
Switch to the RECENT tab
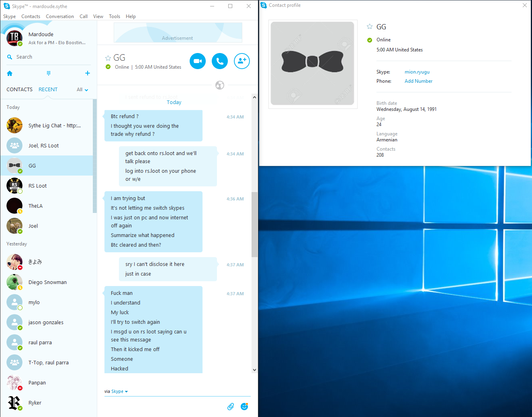[48, 90]
